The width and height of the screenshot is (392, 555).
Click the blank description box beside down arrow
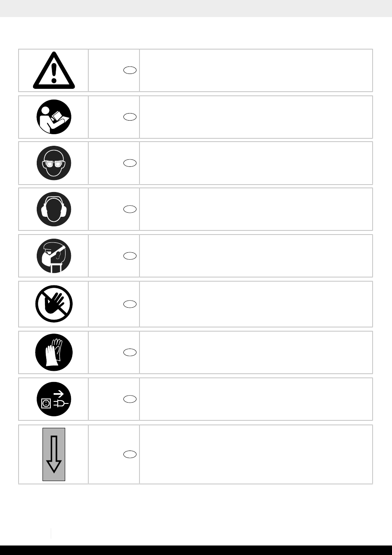(x=256, y=454)
